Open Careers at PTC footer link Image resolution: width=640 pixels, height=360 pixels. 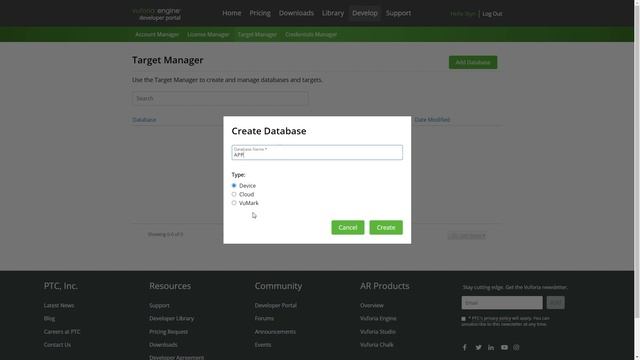pyautogui.click(x=62, y=332)
